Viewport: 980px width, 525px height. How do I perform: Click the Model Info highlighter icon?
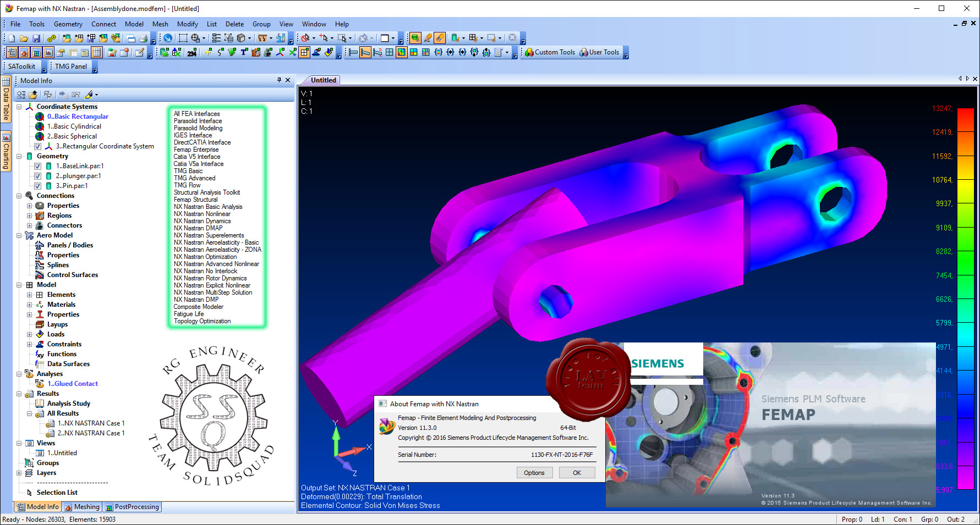tap(89, 95)
